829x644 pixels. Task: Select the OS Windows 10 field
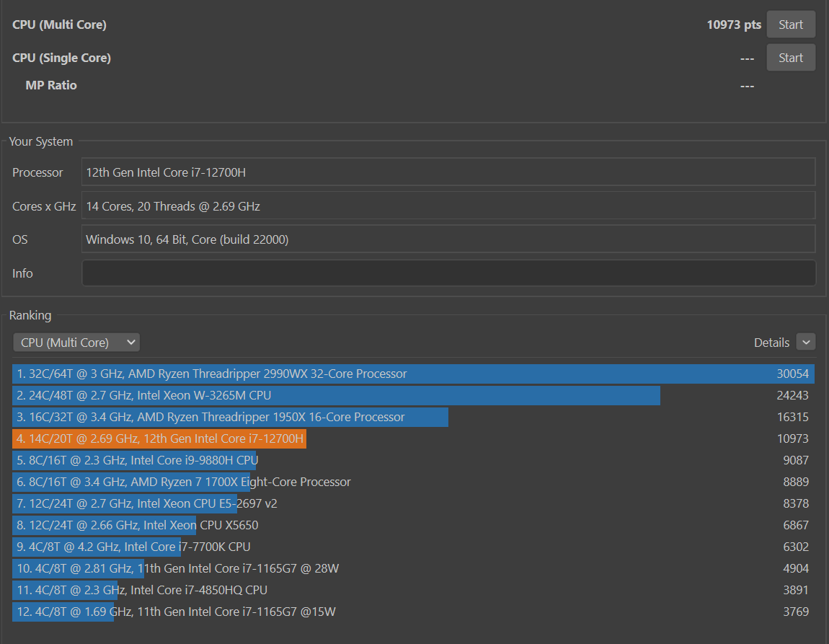point(448,239)
